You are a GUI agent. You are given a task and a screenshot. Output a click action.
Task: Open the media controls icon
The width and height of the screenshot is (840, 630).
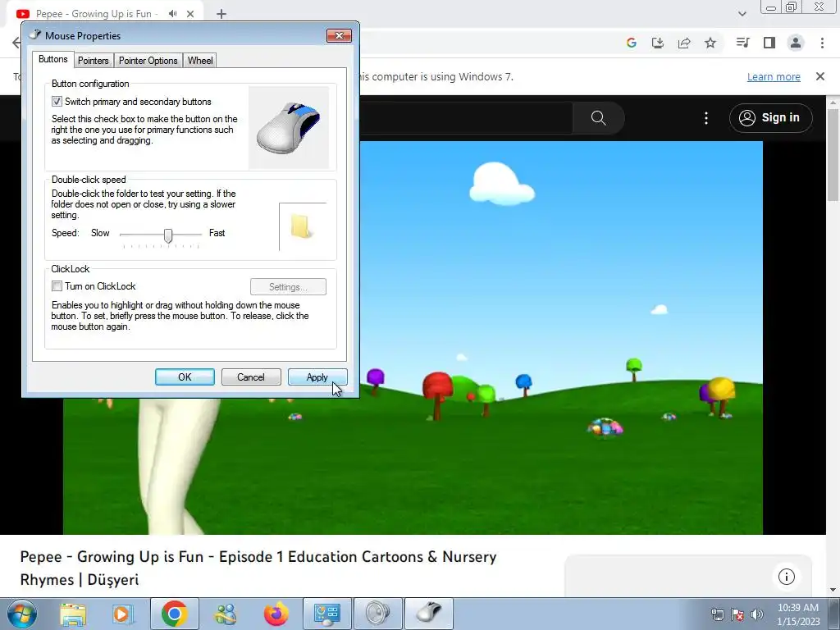tap(742, 43)
